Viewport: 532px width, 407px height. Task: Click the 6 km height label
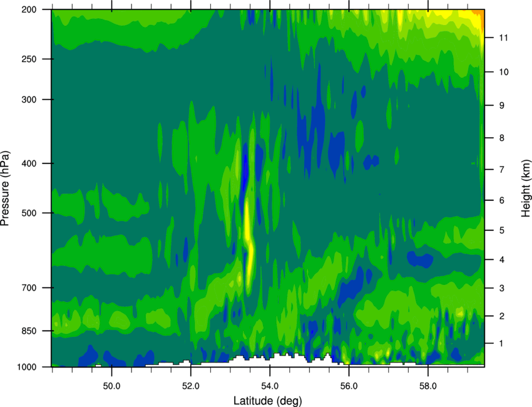click(x=502, y=200)
